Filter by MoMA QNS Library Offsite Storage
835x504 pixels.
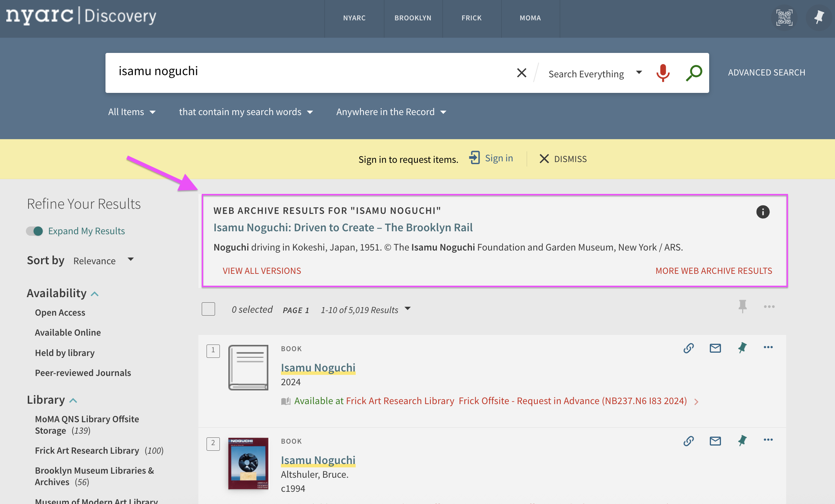pos(87,425)
